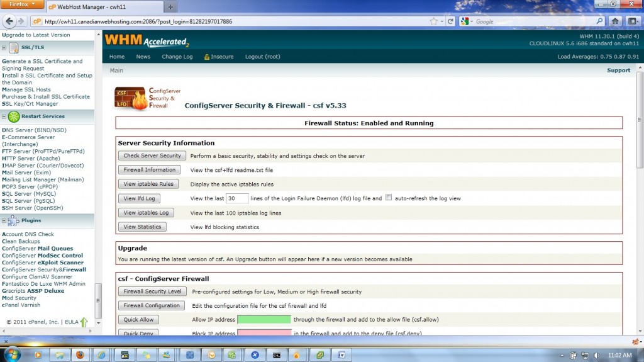Click the Firewall Security Level button
This screenshot has width=644, height=362.
point(152,291)
